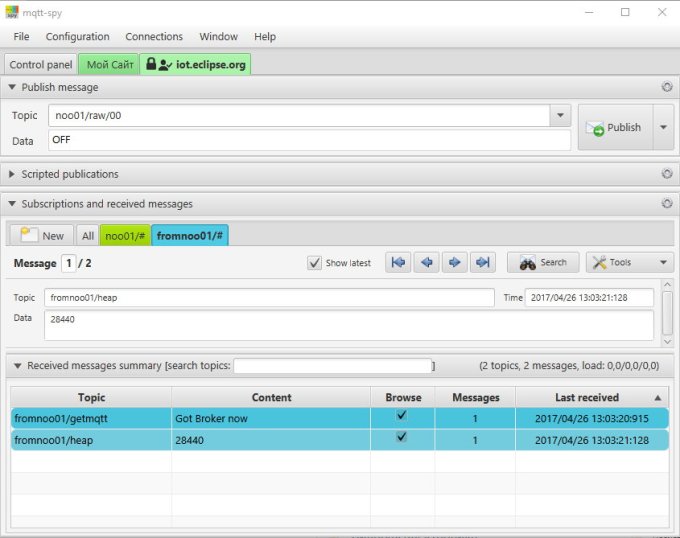
Task: Expand the Scripted publications section
Action: [12, 174]
